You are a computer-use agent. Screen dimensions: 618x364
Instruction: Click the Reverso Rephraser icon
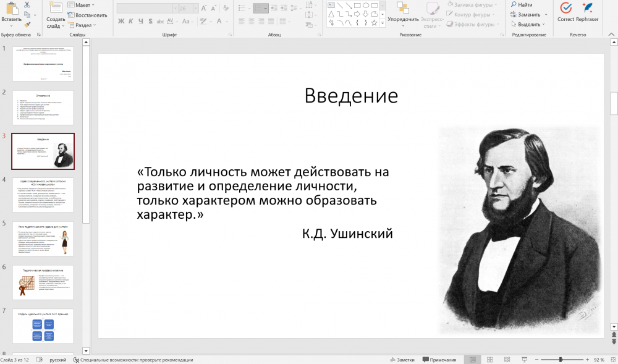click(x=587, y=8)
